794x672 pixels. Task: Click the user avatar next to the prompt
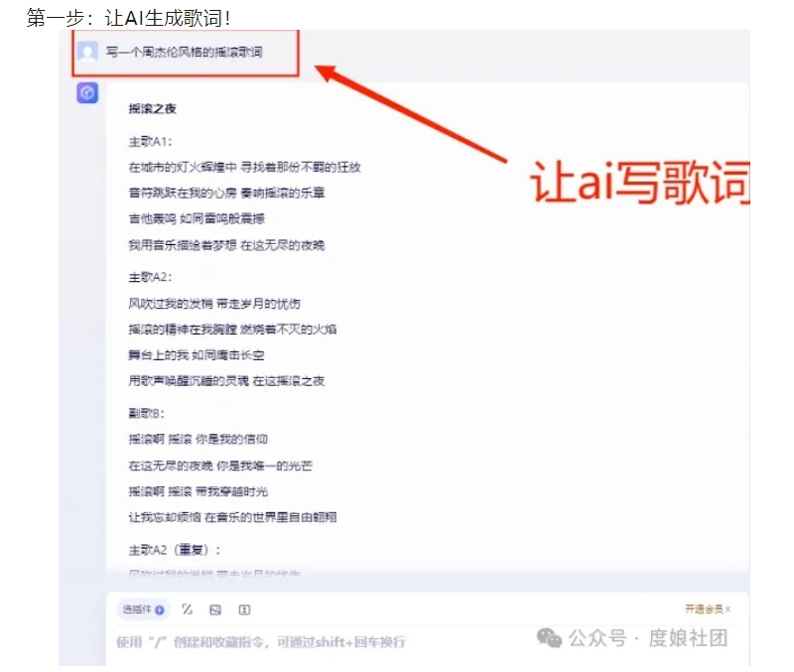(87, 52)
